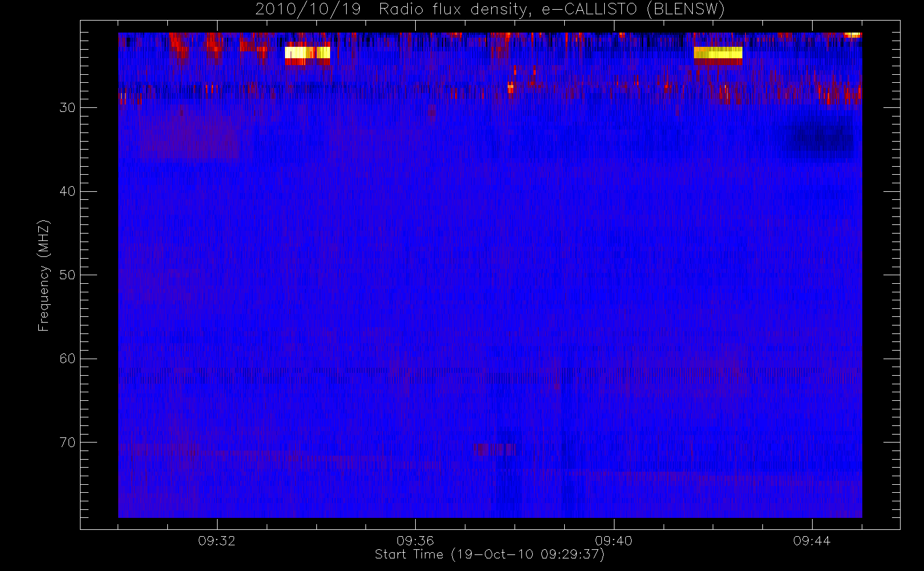Click the 40 frequency tick label
Image resolution: width=924 pixels, height=571 pixels.
point(67,191)
